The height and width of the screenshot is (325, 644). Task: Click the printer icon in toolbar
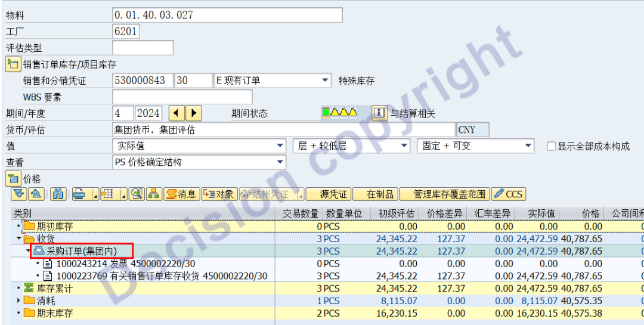[x=78, y=194]
